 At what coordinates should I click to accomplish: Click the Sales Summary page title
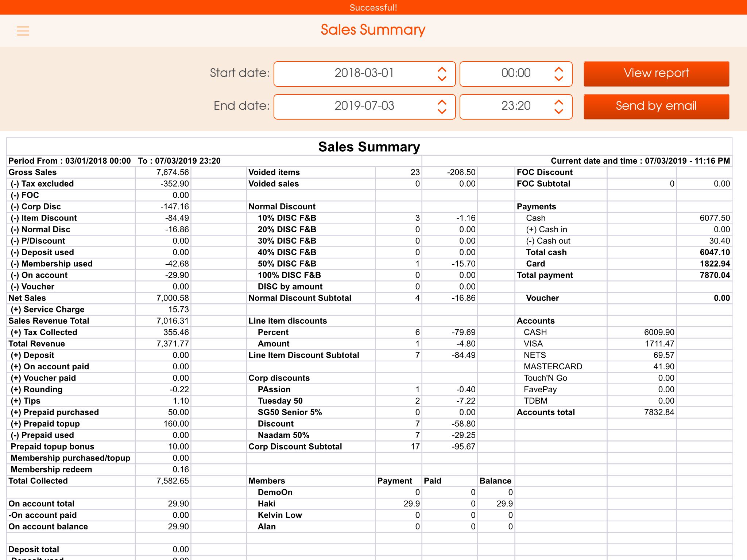(373, 30)
